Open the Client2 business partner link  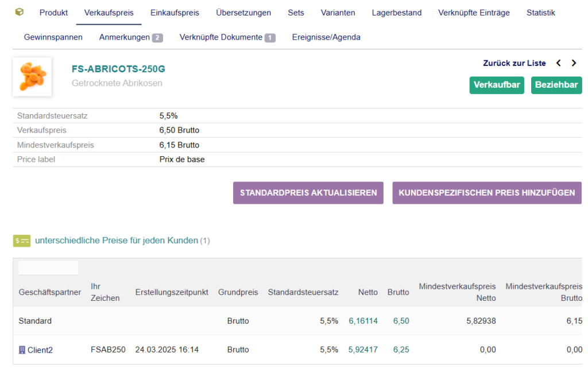(x=40, y=350)
